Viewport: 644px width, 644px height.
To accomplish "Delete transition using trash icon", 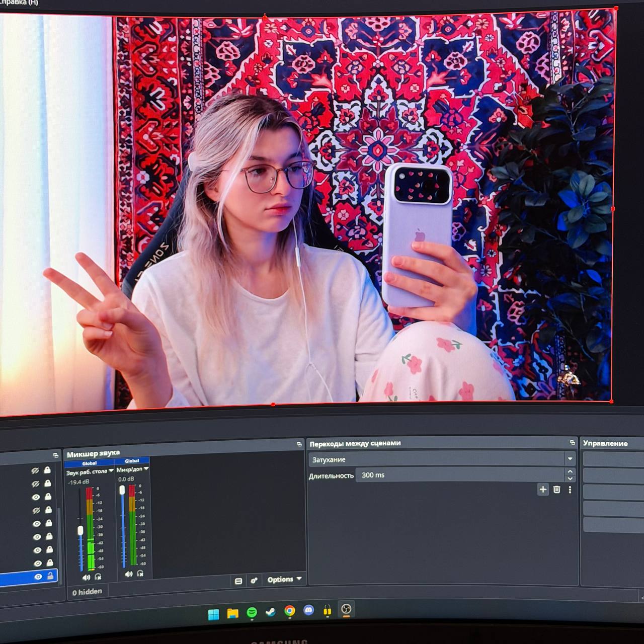I will pyautogui.click(x=556, y=489).
